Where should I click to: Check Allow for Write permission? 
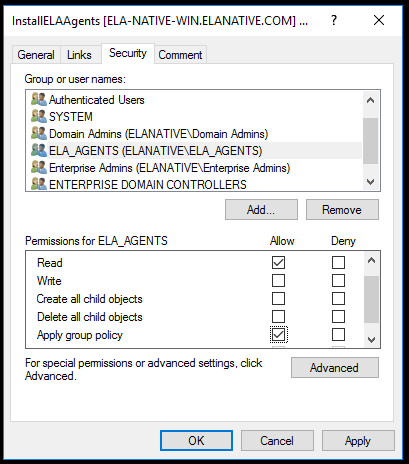(278, 281)
